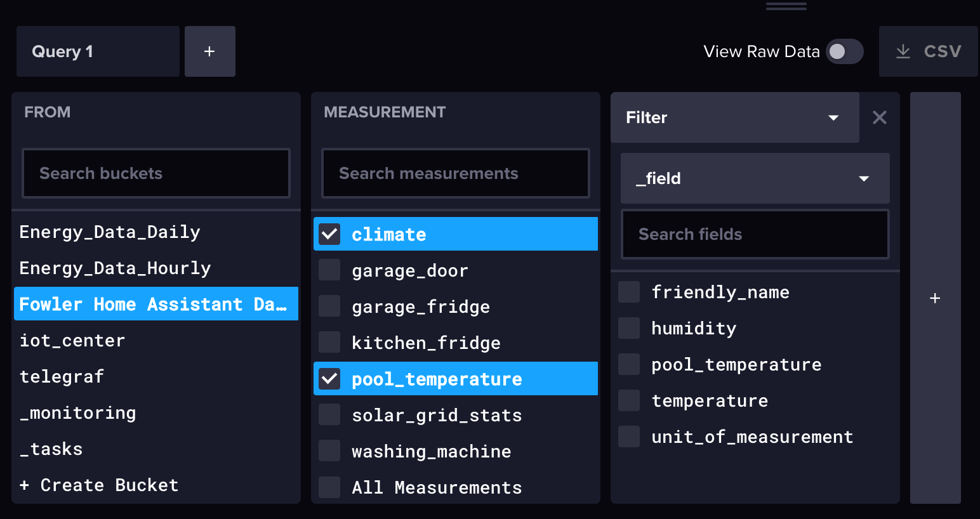Add a new query tab with plus

click(x=209, y=51)
